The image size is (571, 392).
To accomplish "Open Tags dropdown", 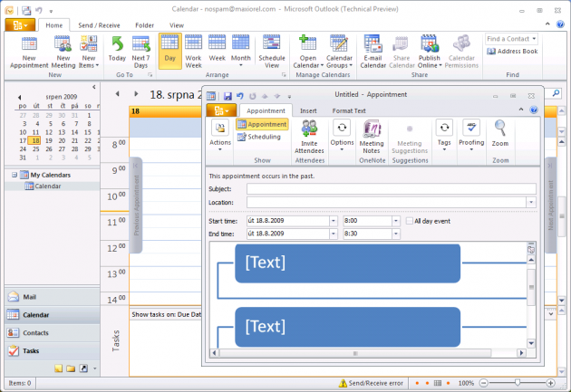I will [444, 135].
